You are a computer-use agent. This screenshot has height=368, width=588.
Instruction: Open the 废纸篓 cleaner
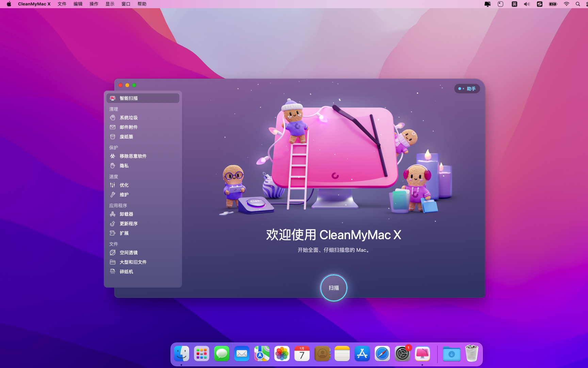coord(127,137)
